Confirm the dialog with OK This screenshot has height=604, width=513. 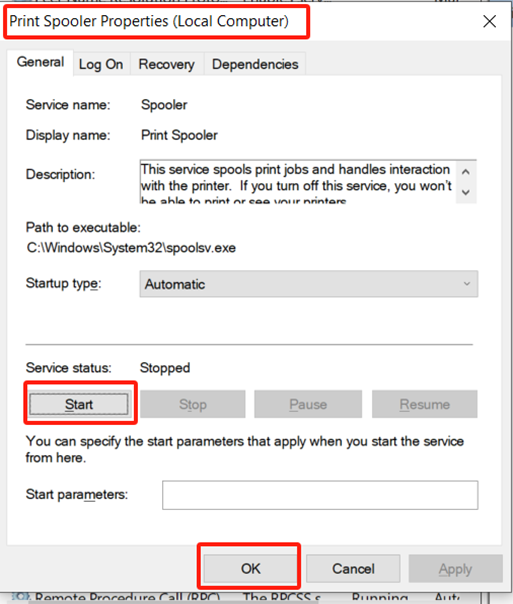250,569
